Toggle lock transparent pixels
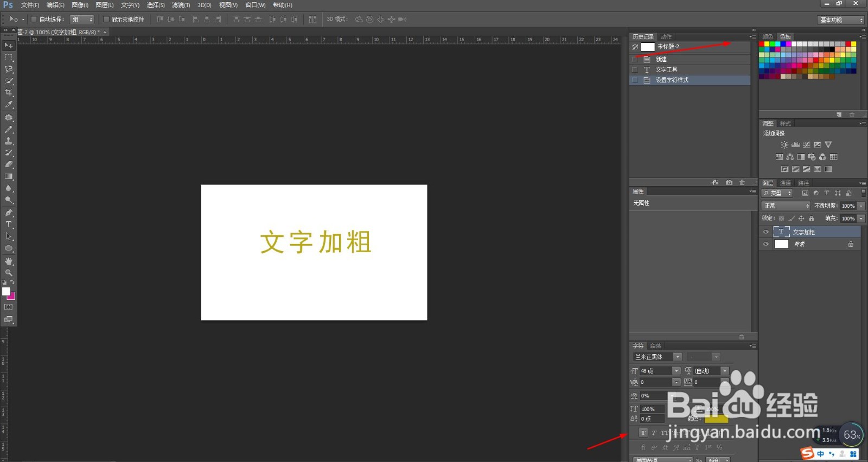This screenshot has width=868, height=462. click(781, 219)
